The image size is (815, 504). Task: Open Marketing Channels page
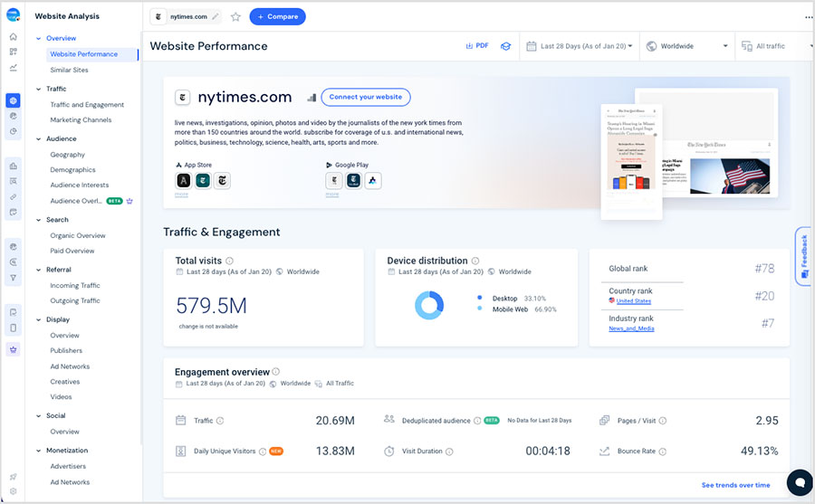(81, 119)
